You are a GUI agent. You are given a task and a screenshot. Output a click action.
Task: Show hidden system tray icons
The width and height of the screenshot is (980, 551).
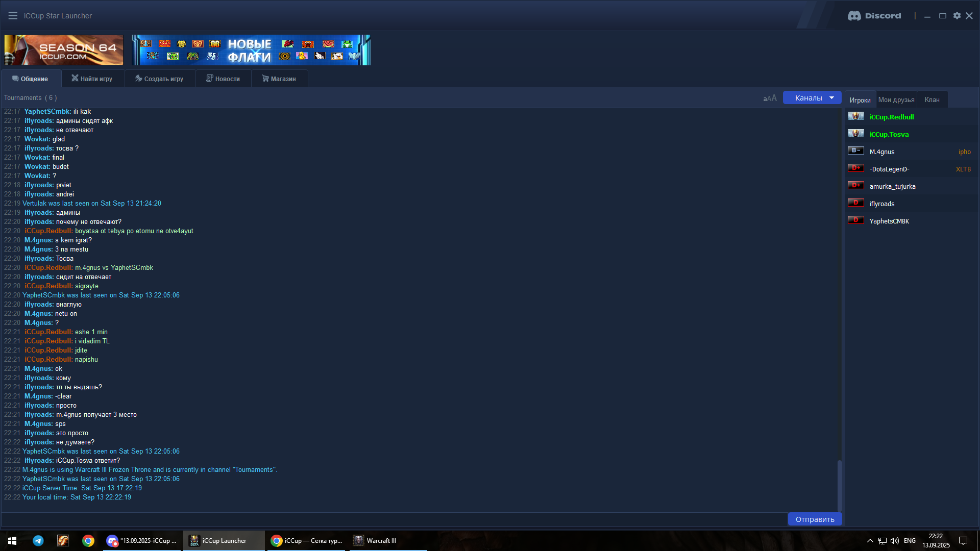click(x=870, y=541)
